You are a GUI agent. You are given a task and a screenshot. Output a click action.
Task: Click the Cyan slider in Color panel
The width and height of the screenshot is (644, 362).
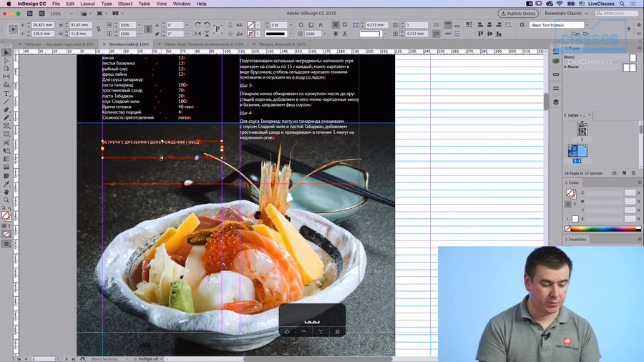click(x=605, y=193)
